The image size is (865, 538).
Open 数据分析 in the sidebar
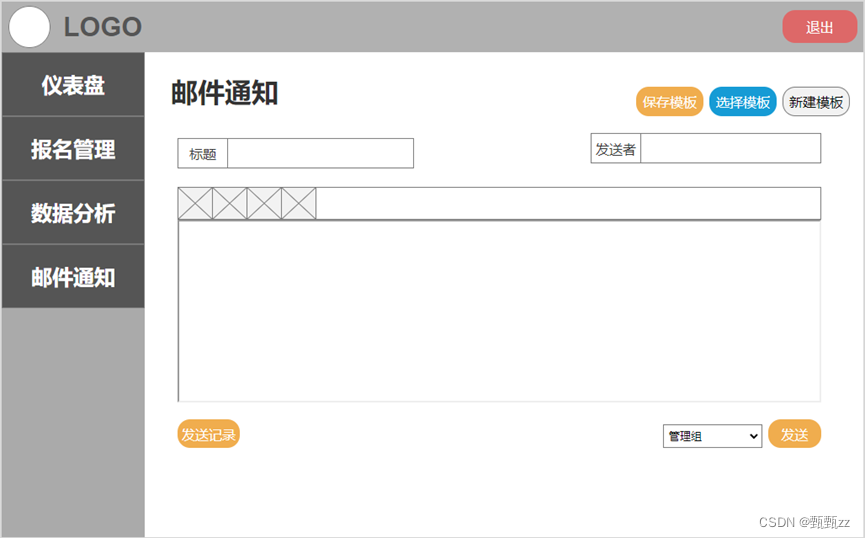(73, 213)
